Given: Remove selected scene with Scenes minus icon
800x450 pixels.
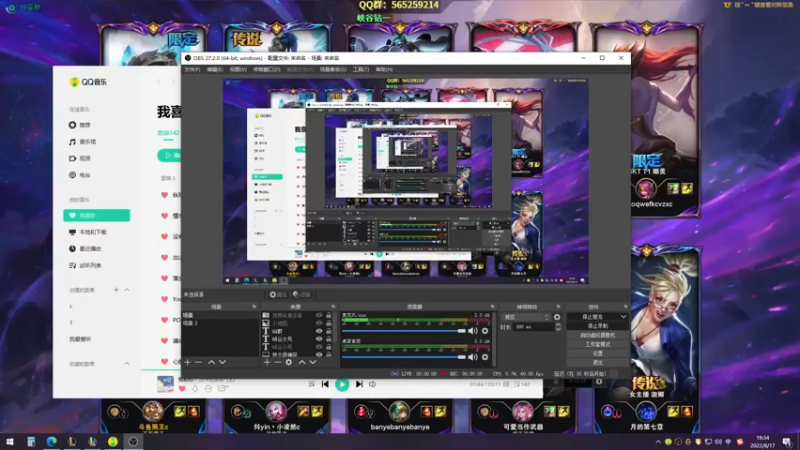Looking at the screenshot, I should click(198, 362).
